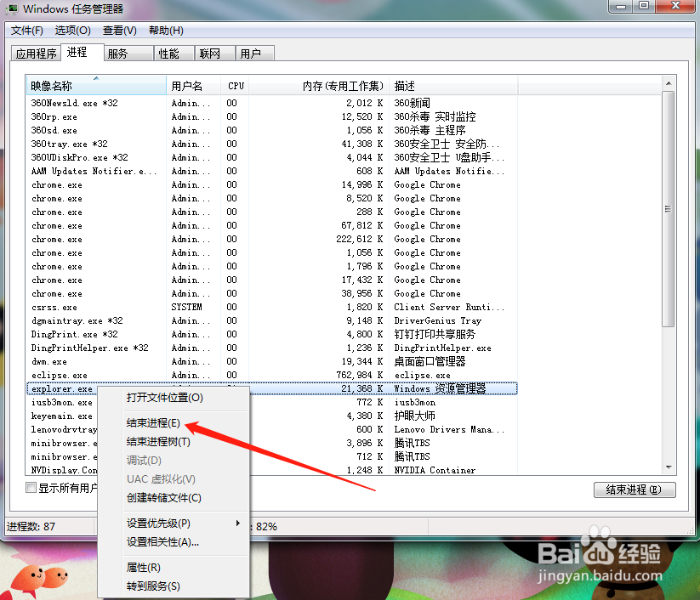Screen dimensions: 700x600
Task: Click the process list scrollbar thumb
Action: 669,209
